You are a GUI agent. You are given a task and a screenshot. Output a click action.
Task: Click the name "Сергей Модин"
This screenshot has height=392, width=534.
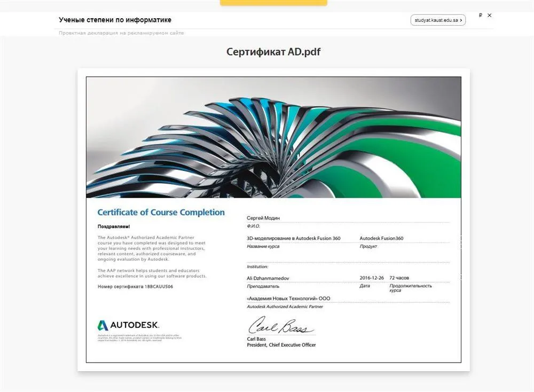click(x=263, y=218)
